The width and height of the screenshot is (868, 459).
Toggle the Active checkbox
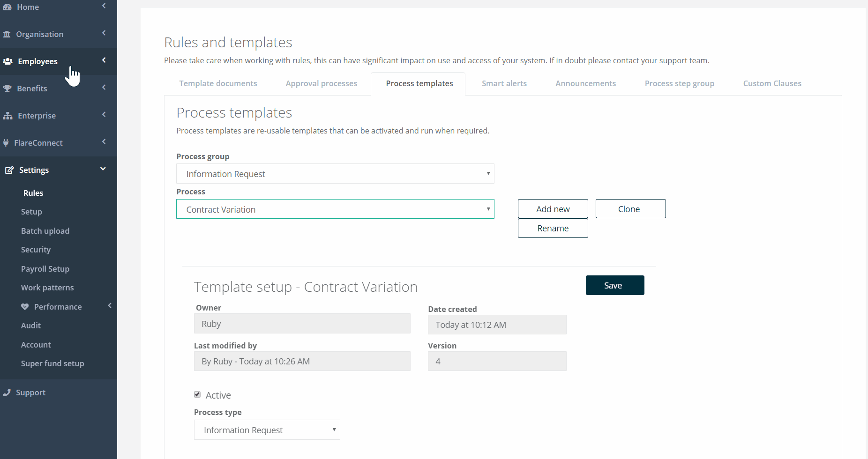point(197,395)
